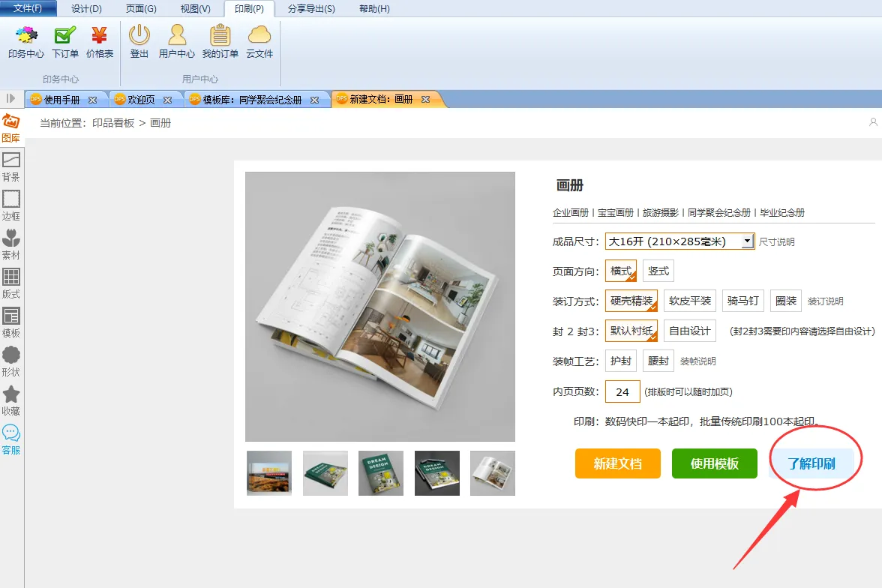Choose 软皮平装 binding method
Image resolution: width=882 pixels, height=588 pixels.
tap(690, 301)
